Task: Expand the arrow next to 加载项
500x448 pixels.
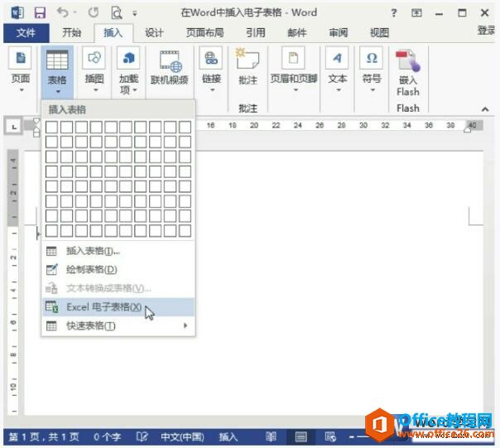Action: click(x=135, y=90)
